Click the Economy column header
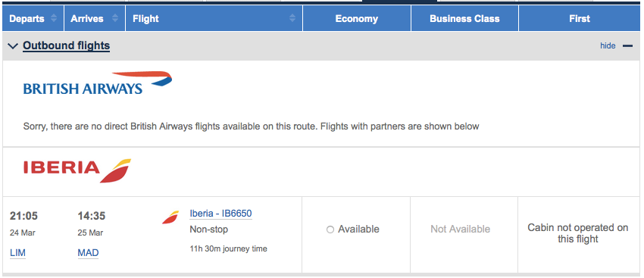The width and height of the screenshot is (644, 278). (x=357, y=18)
